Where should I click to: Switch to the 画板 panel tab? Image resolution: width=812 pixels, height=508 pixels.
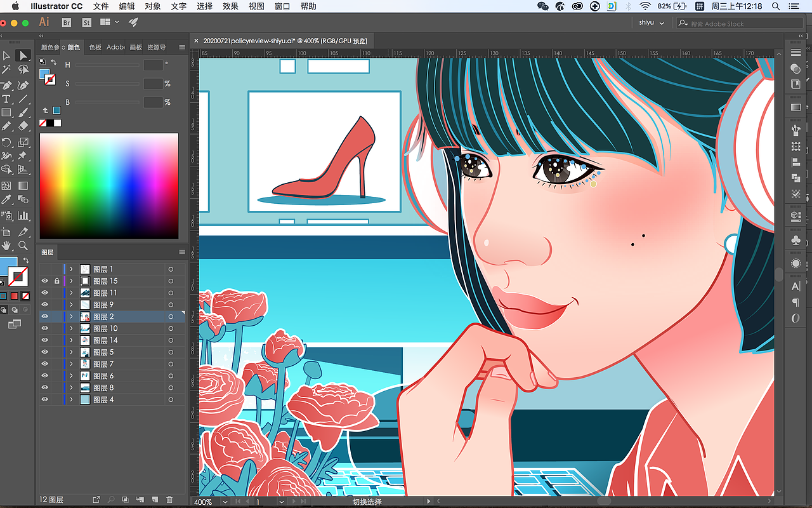pyautogui.click(x=136, y=48)
